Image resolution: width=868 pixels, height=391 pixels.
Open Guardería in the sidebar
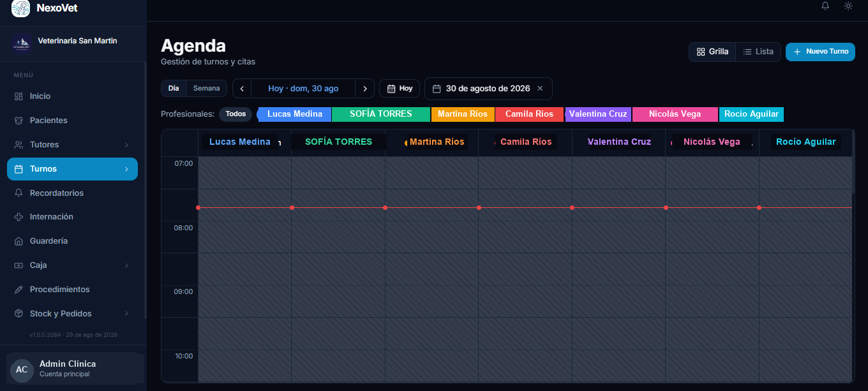pos(72,241)
